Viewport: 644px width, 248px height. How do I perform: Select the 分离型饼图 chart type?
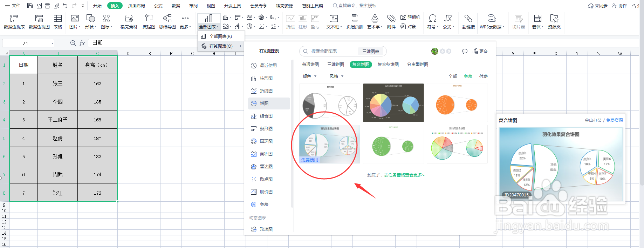point(418,65)
